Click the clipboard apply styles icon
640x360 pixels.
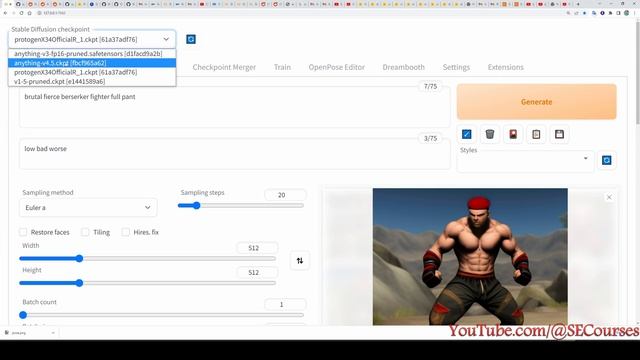pos(536,134)
